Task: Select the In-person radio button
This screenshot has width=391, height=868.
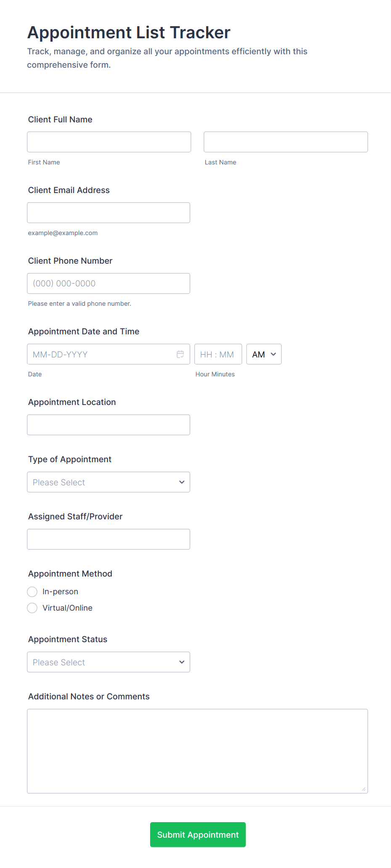Action: (x=32, y=592)
